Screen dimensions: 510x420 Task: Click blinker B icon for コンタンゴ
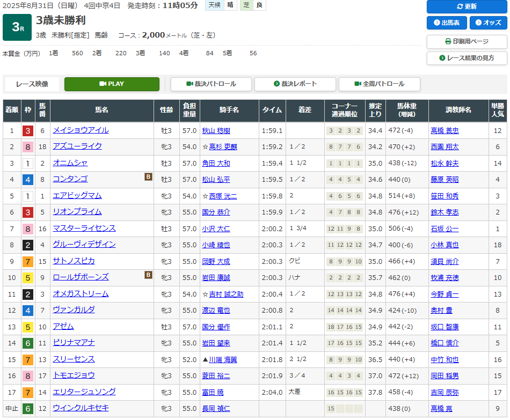point(148,176)
